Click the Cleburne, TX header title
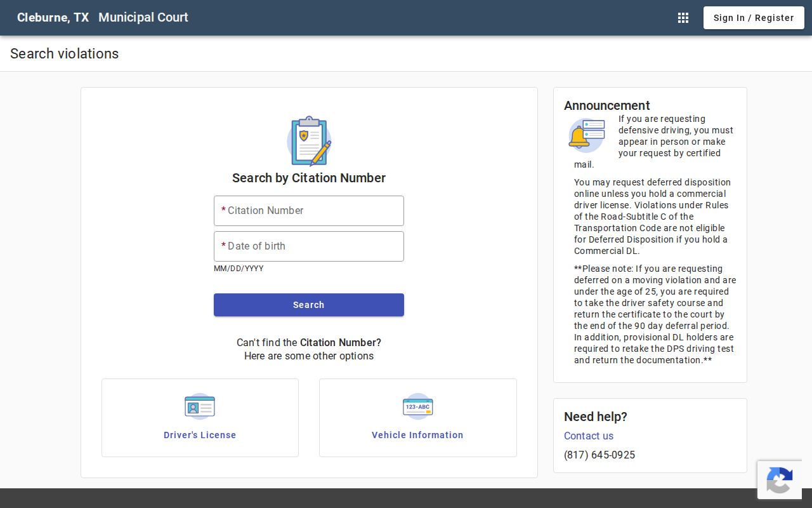812x508 pixels. [53, 18]
